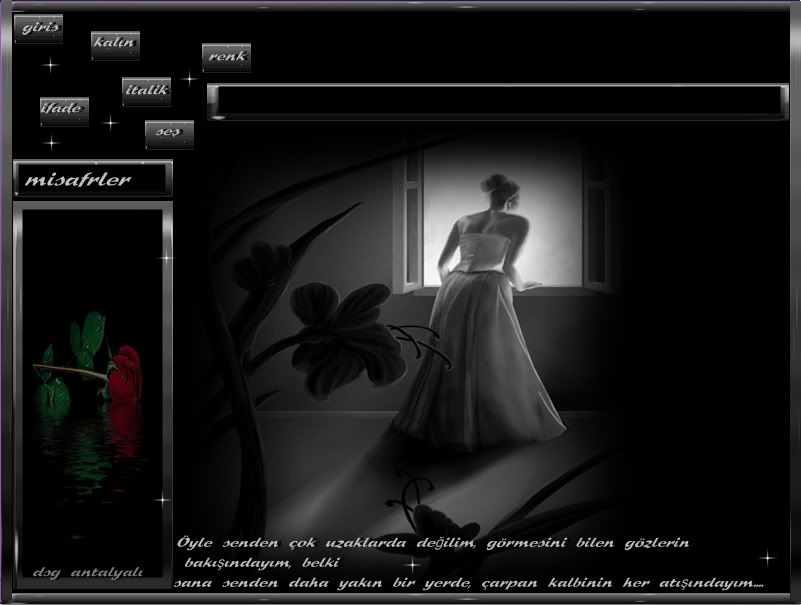Viewport: 801px width, 605px height.
Task: Open the renk color picker button
Action: tap(226, 57)
